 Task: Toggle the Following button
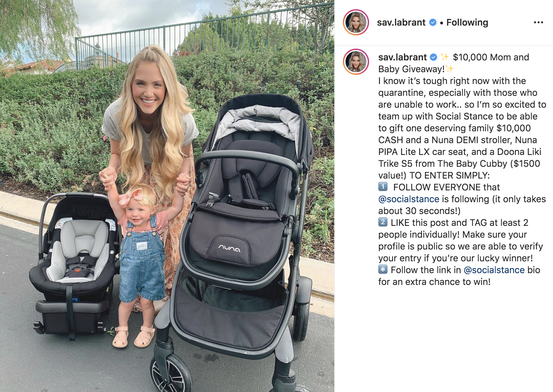tap(467, 22)
